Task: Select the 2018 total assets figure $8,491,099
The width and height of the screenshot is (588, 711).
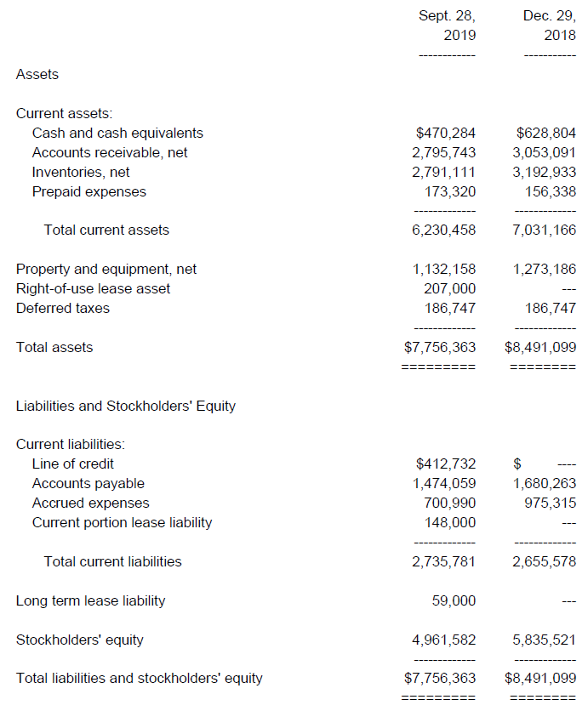Action: 540,347
